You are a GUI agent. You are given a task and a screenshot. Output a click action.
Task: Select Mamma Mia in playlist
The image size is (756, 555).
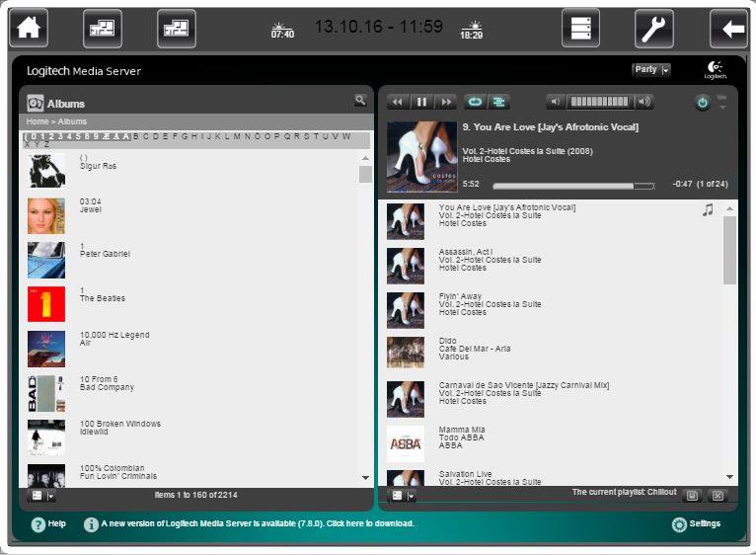[462, 430]
